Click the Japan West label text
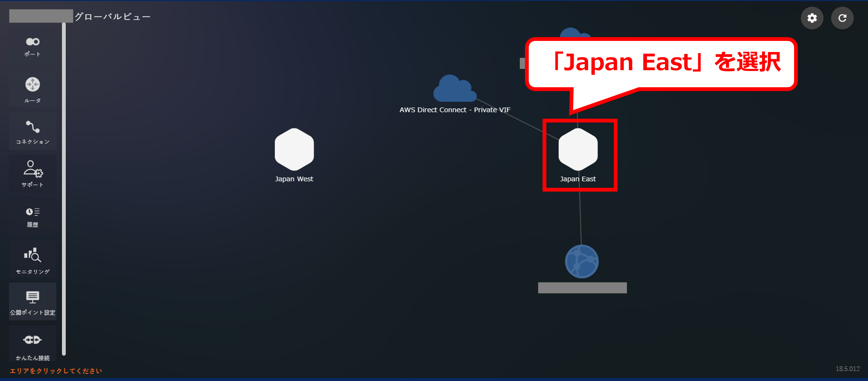 pos(294,179)
